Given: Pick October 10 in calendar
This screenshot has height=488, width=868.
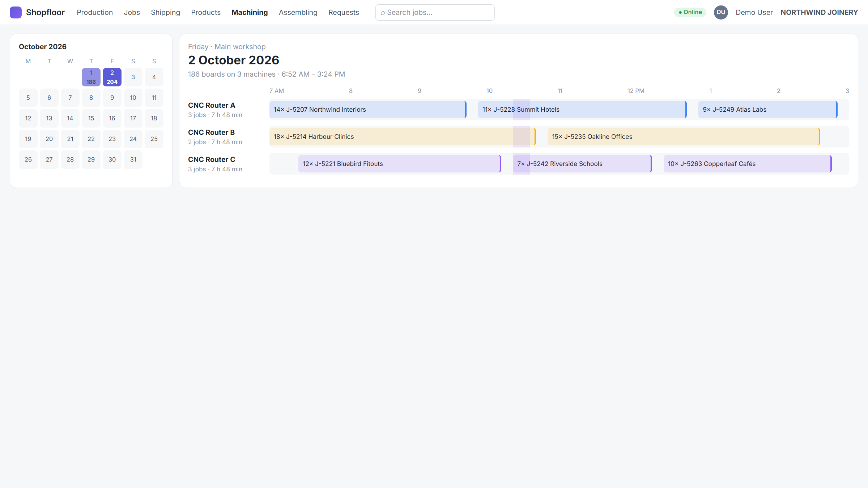Looking at the screenshot, I should pyautogui.click(x=133, y=98).
